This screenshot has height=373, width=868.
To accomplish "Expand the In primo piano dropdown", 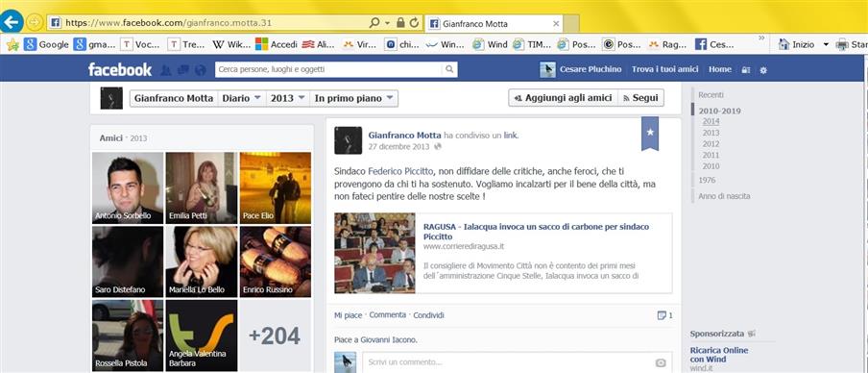I will tap(353, 98).
